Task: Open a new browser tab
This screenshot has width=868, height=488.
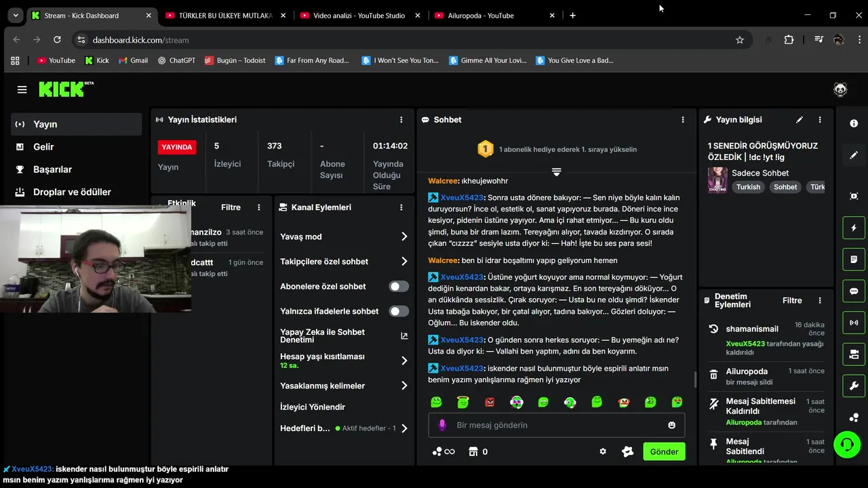Action: point(572,15)
